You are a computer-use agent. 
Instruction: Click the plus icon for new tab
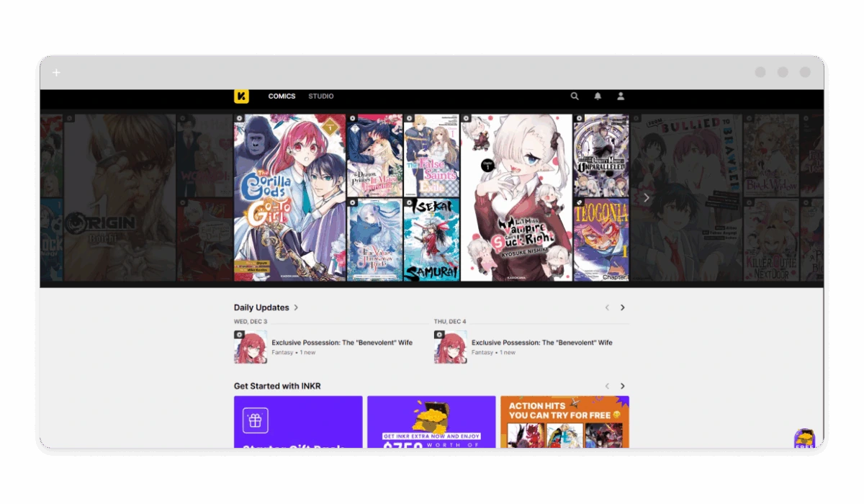tap(57, 73)
